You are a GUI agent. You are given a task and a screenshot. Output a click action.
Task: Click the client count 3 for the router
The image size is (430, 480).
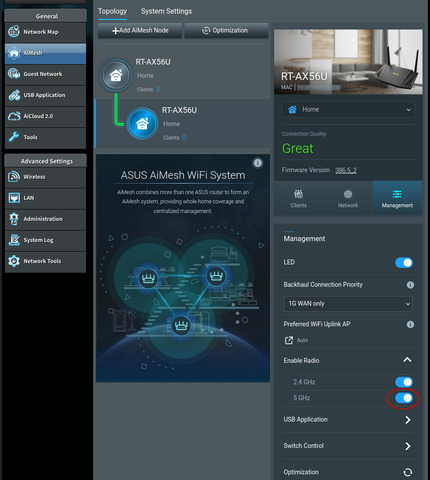point(158,89)
